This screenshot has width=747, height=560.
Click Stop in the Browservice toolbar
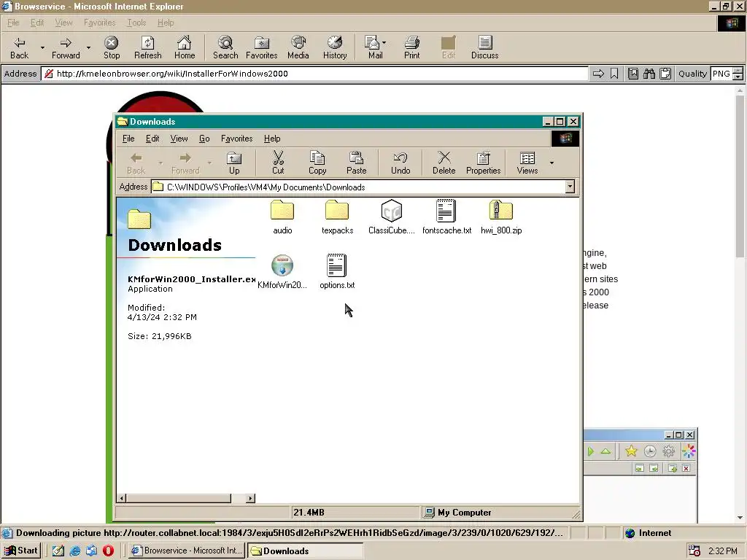tap(112, 47)
